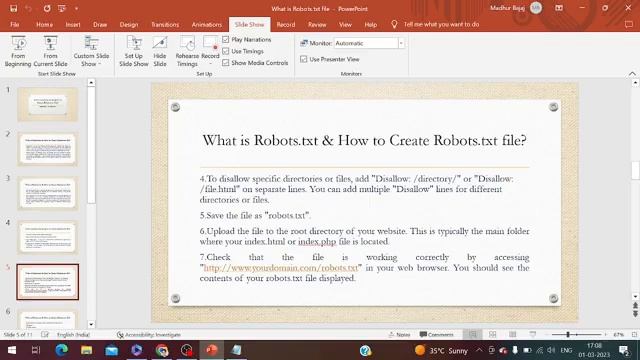Click the slide title about Robots.txt
640x360 pixels.
point(364,141)
